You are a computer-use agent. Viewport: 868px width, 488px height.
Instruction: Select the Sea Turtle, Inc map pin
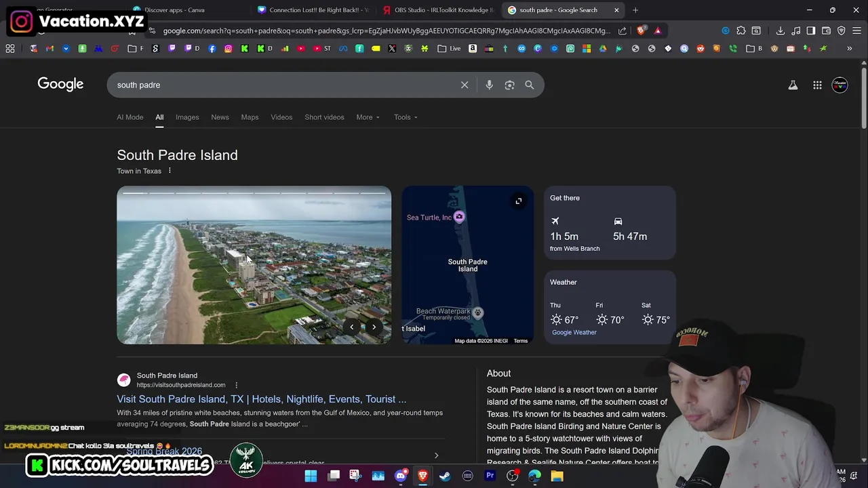[x=459, y=217]
